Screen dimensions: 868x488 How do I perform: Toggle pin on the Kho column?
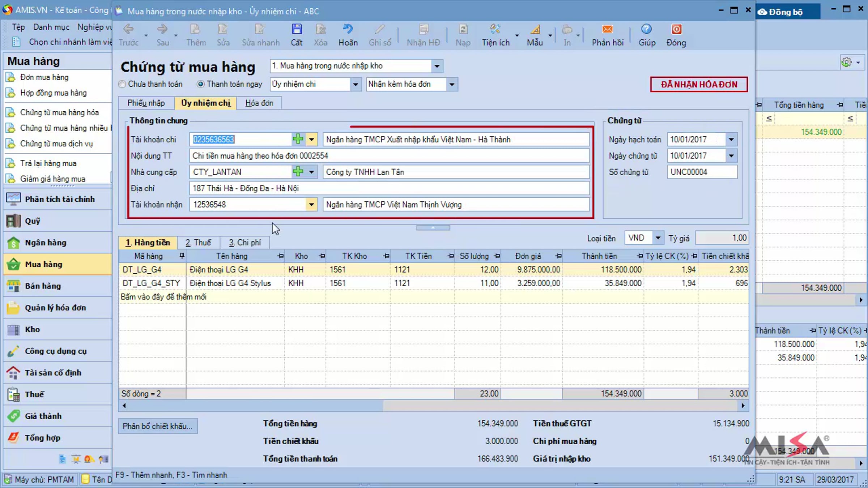coord(322,256)
